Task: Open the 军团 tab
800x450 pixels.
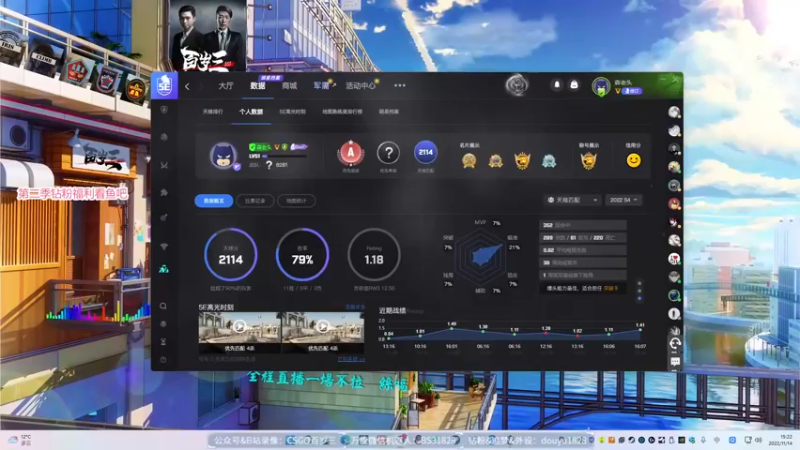Action: [x=321, y=86]
